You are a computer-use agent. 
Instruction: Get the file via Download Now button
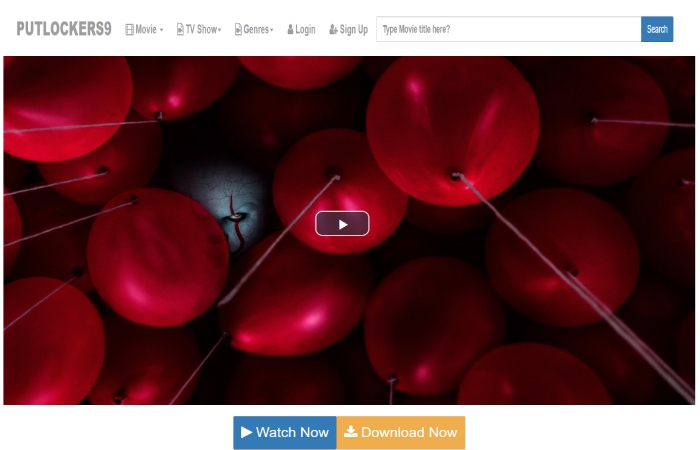(x=401, y=432)
